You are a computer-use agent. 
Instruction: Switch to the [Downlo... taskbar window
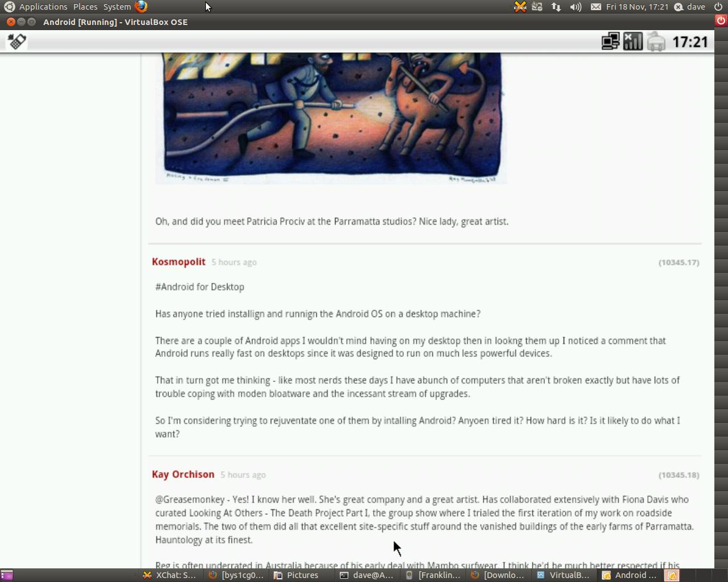(x=498, y=575)
